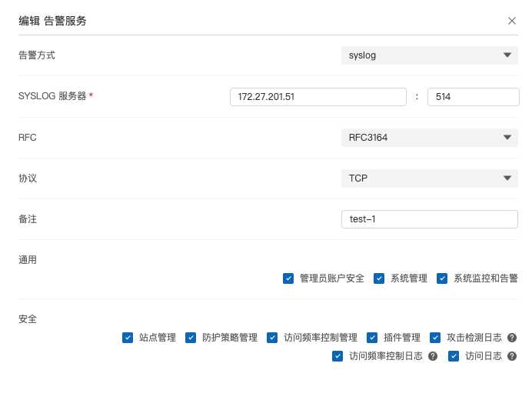Click the SYSLOG server IP address field

pyautogui.click(x=318, y=97)
